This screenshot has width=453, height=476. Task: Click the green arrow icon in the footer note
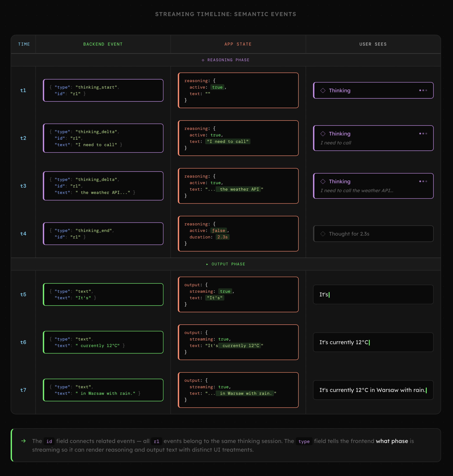coord(23,441)
